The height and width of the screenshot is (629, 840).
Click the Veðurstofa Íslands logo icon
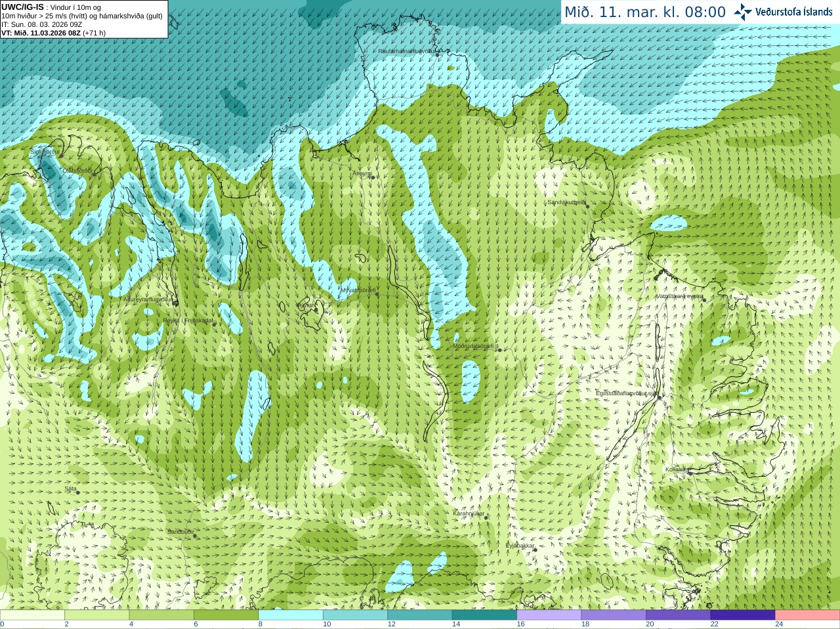pos(743,12)
